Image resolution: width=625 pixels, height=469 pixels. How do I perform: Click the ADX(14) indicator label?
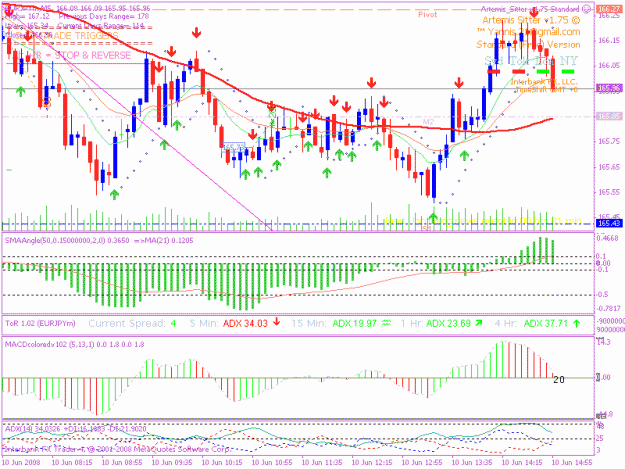(76, 429)
